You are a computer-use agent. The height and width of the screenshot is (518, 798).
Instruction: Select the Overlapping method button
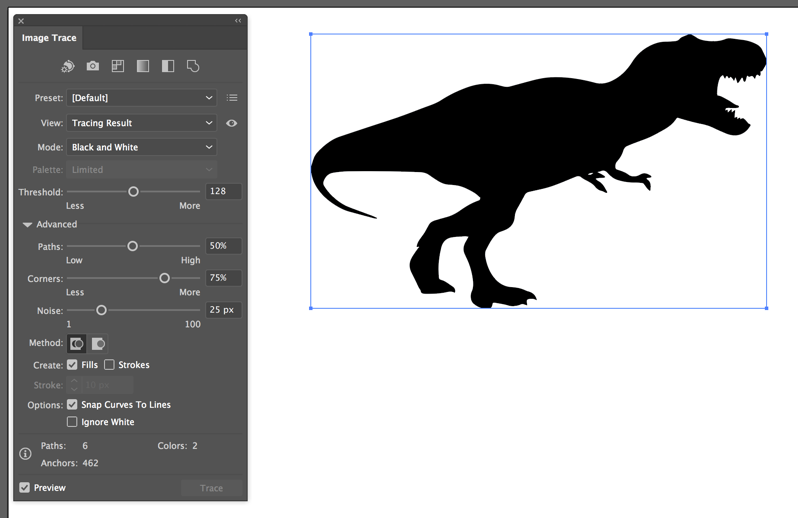tap(98, 344)
